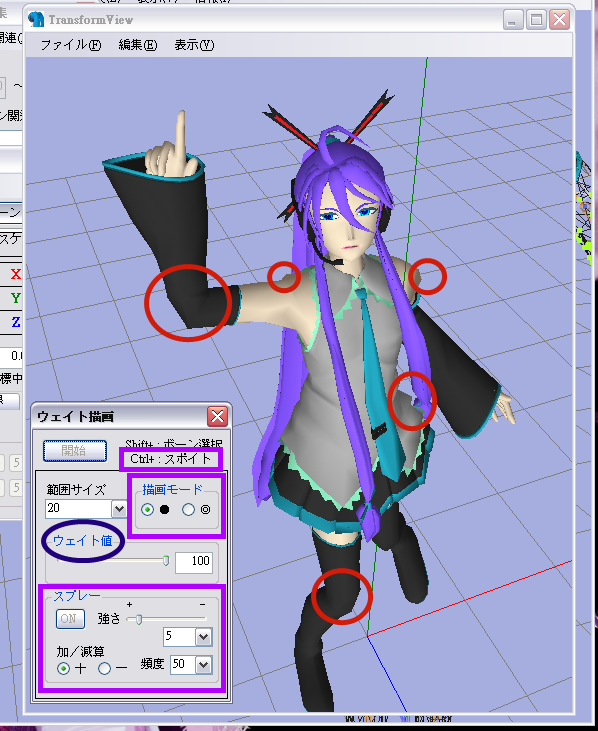Click the 開始 button in ウェイト描画
598x731 pixels.
pyautogui.click(x=75, y=451)
